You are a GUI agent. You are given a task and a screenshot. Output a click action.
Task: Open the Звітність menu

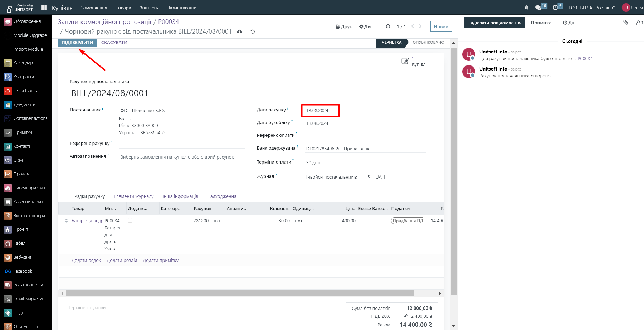148,8
